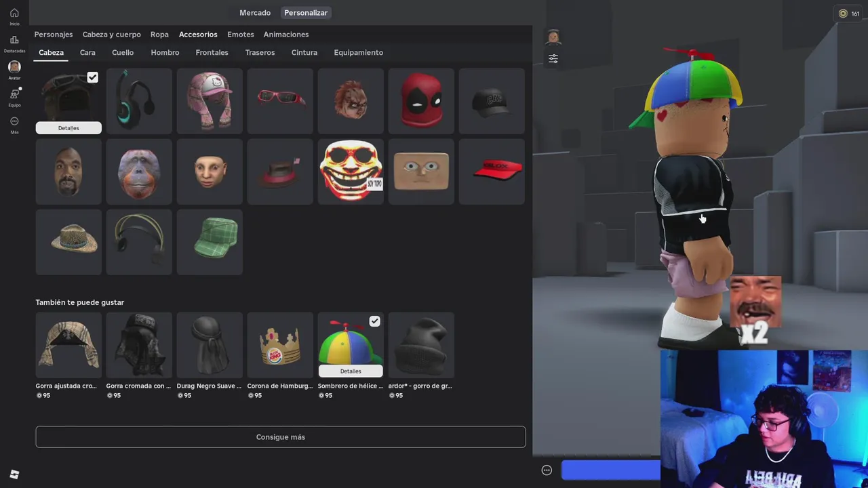Select the square block face head accessory
Image resolution: width=868 pixels, height=488 pixels.
421,171
